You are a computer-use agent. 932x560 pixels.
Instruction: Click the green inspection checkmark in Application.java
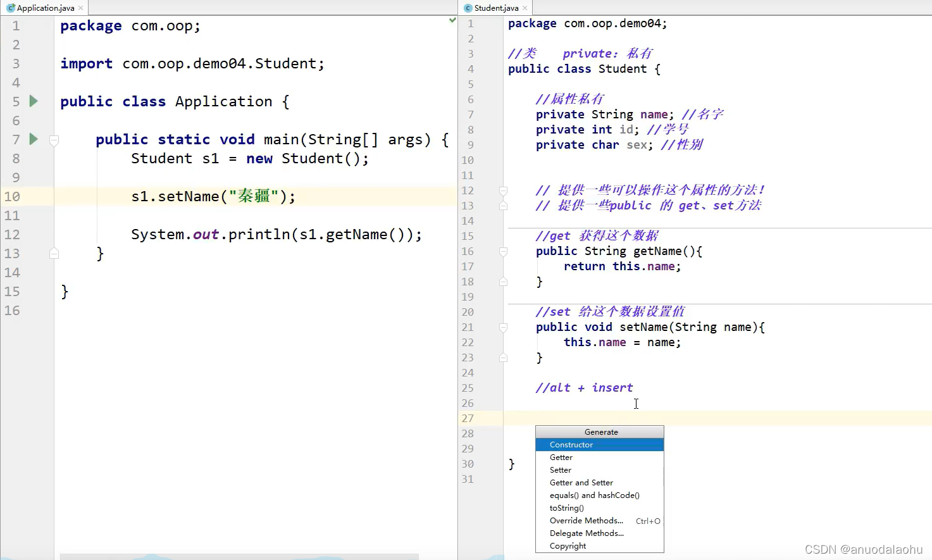coord(452,20)
